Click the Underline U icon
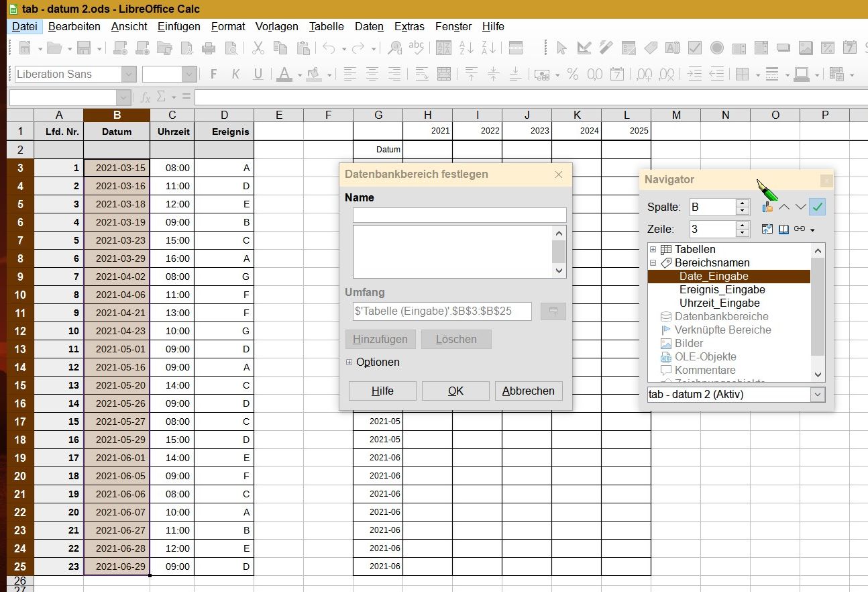Screen dimensions: 868x592 tap(258, 74)
